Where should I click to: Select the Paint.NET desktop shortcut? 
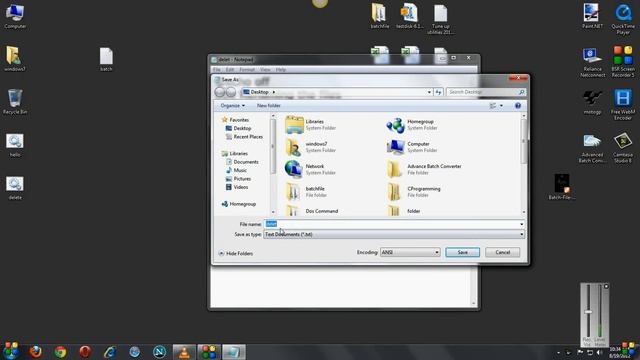(x=592, y=16)
